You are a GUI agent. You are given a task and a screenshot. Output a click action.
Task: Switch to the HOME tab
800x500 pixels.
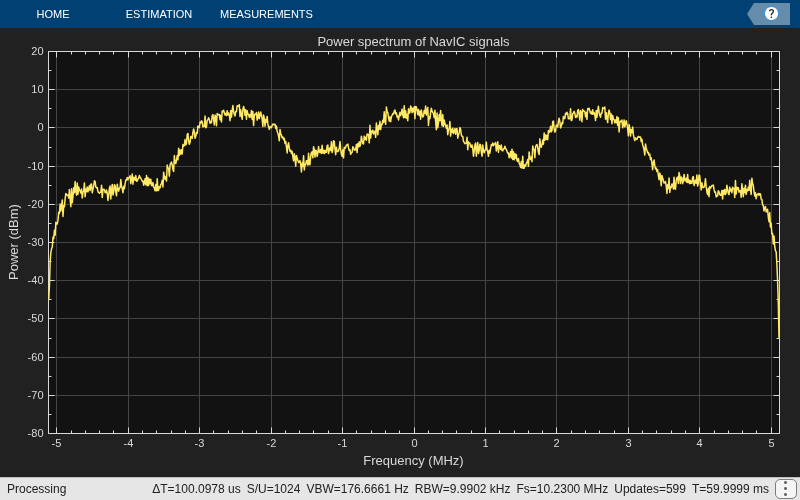coord(53,14)
